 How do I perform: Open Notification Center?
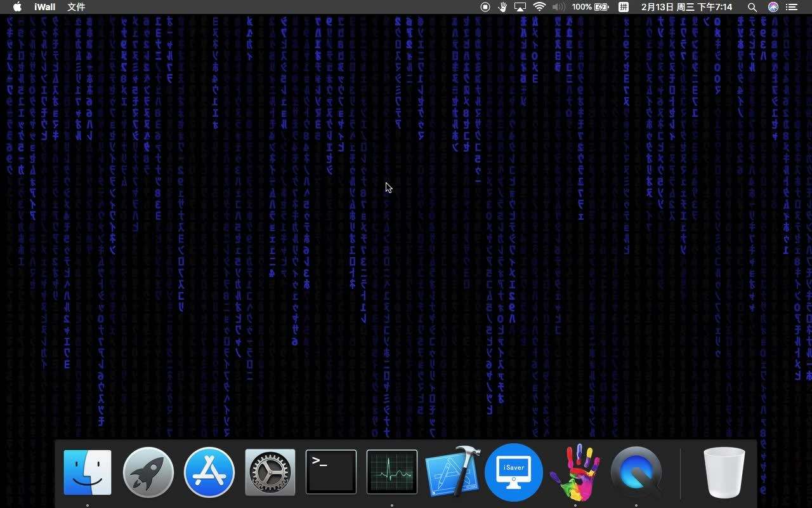coord(792,7)
